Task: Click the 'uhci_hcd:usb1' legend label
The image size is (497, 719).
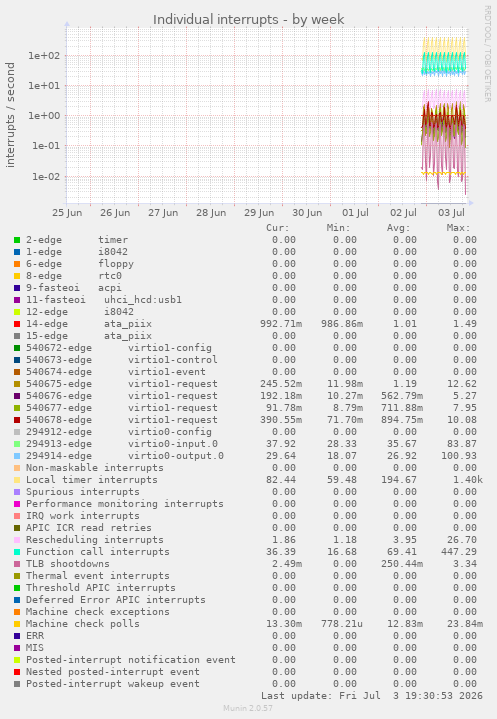Action: coord(143,300)
